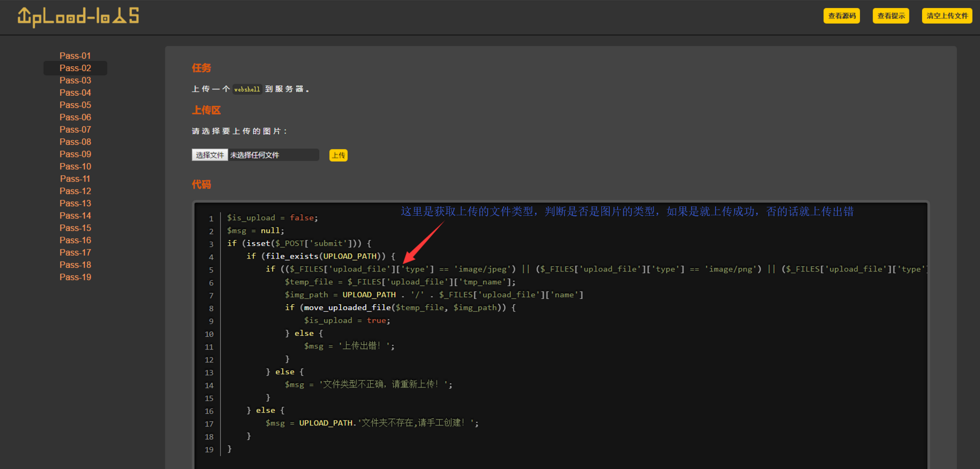Open the Pass-04 link

(75, 93)
